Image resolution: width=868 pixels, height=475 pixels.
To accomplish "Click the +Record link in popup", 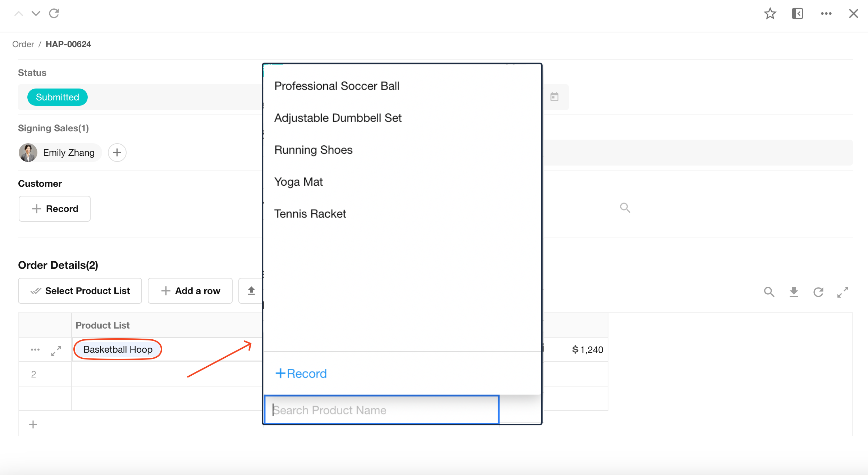I will [x=301, y=374].
